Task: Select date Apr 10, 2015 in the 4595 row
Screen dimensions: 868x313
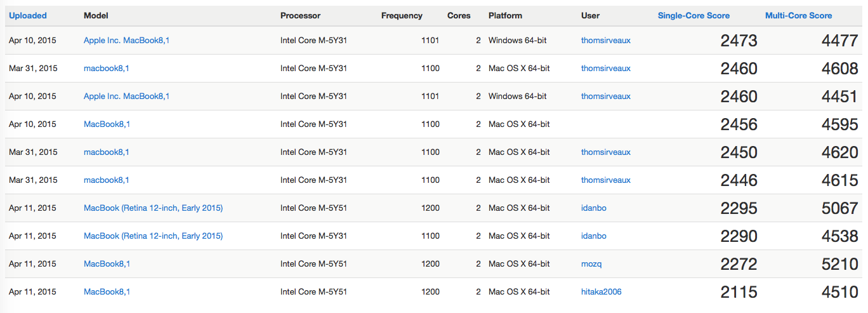Action: 32,124
